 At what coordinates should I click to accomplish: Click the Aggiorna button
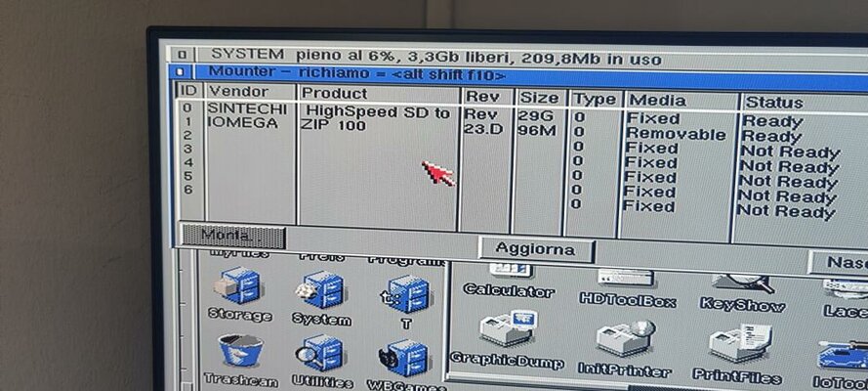click(535, 248)
